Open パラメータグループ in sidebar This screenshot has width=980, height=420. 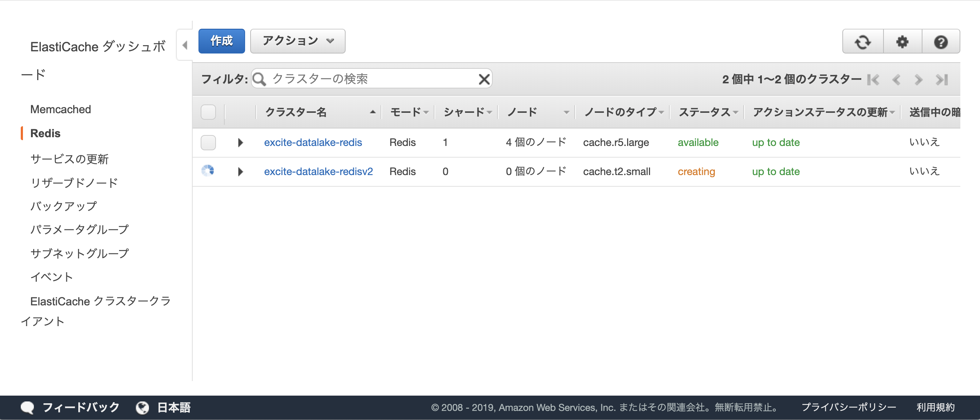tap(79, 230)
